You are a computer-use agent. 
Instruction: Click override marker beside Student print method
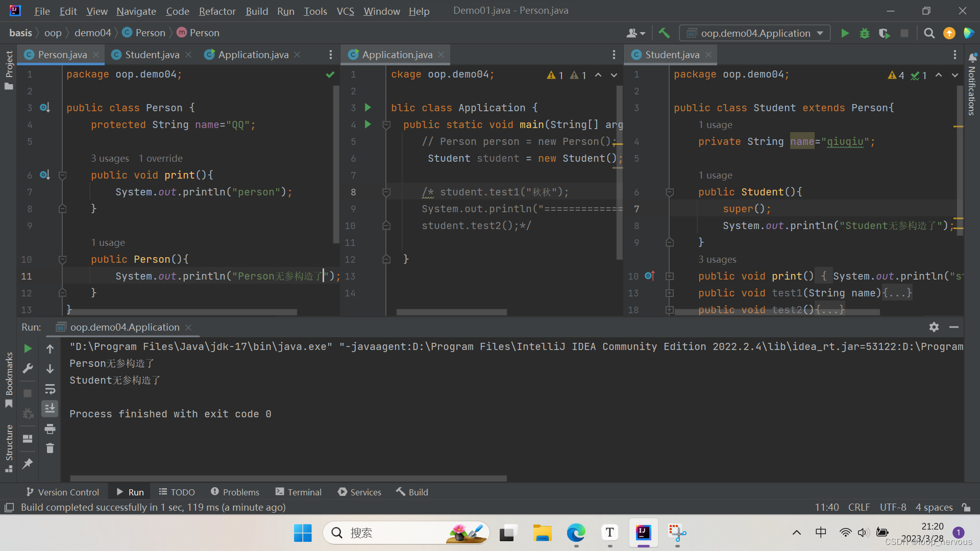(x=649, y=276)
